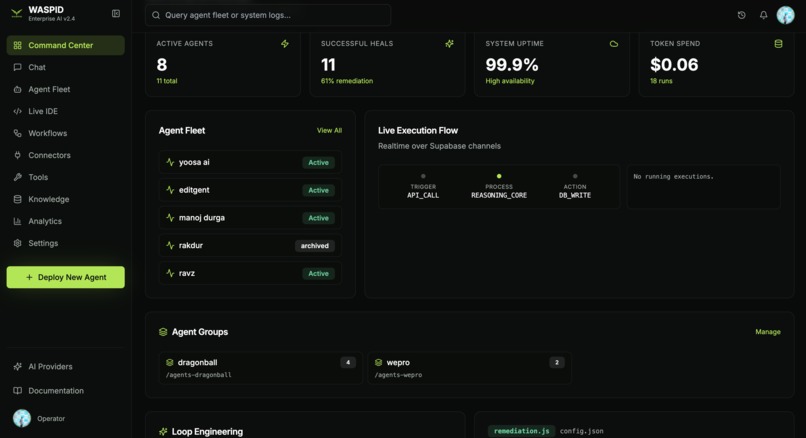Click the WASPID logo icon
The height and width of the screenshot is (438, 806).
[x=16, y=13]
